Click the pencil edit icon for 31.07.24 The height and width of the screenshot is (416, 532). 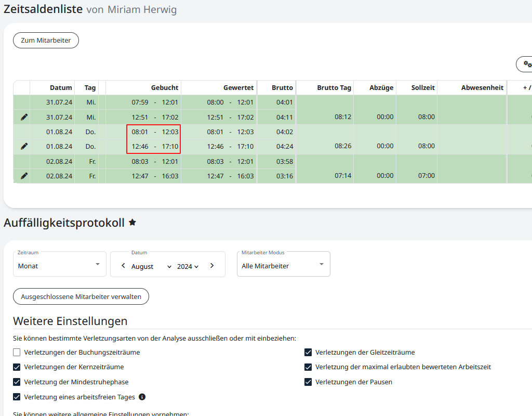24,117
